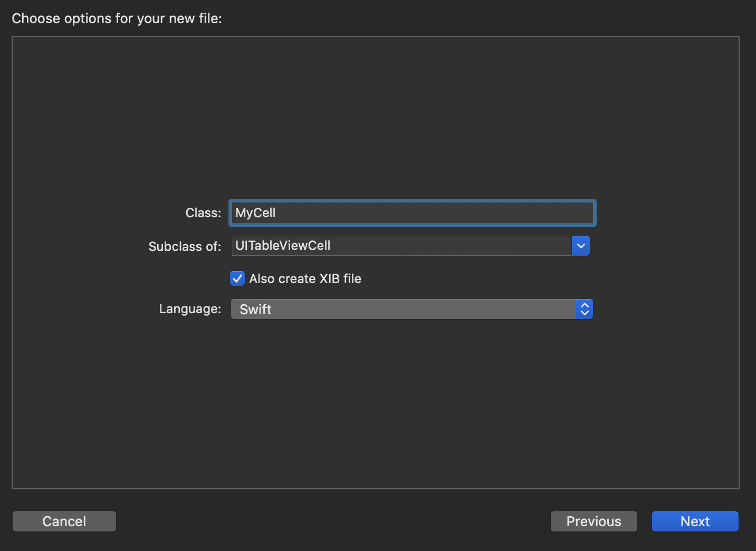Click the "Class:" label
The height and width of the screenshot is (551, 756).
tap(203, 213)
